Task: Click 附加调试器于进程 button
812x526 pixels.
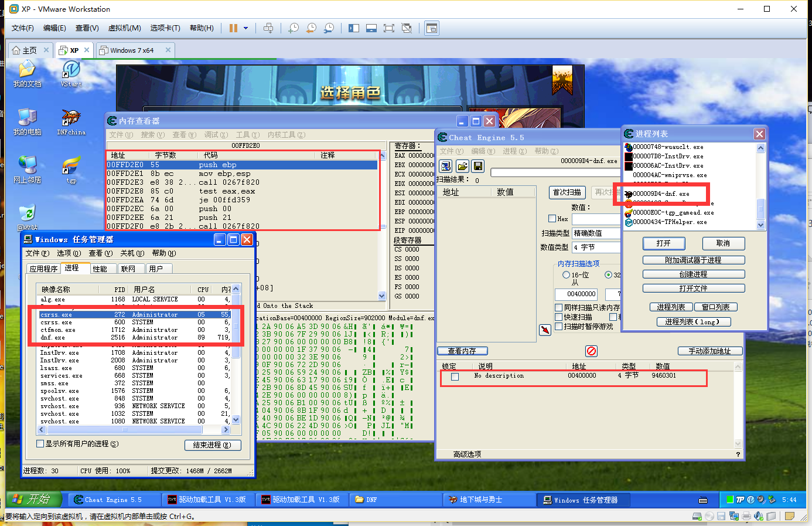Action: [x=694, y=260]
